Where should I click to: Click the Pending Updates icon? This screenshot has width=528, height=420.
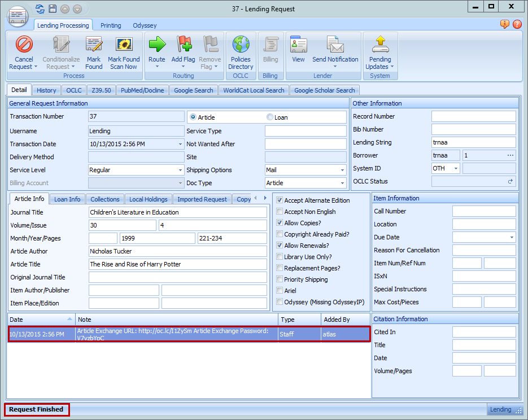click(x=380, y=45)
